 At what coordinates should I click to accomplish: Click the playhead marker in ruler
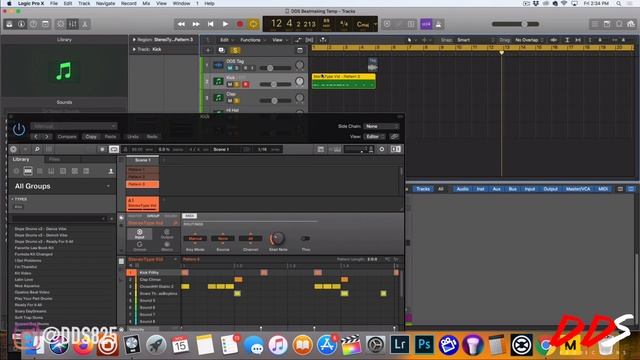[502, 53]
